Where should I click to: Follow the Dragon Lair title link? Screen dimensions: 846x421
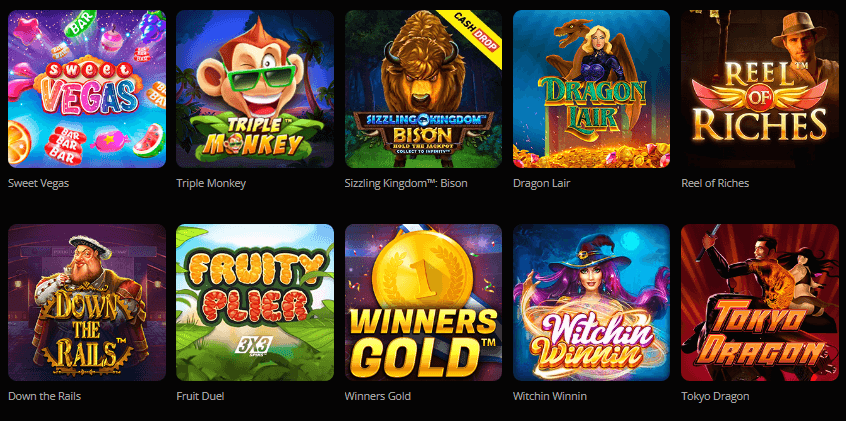pyautogui.click(x=542, y=183)
